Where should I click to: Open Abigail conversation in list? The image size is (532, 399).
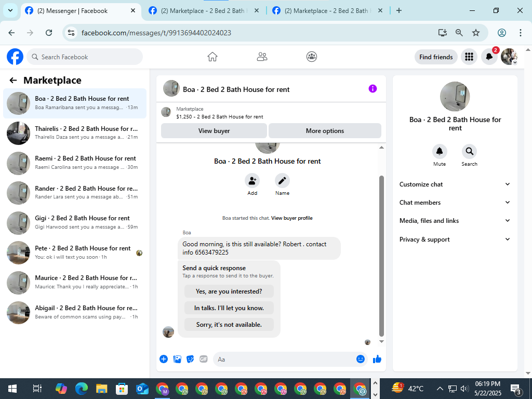pos(75,312)
